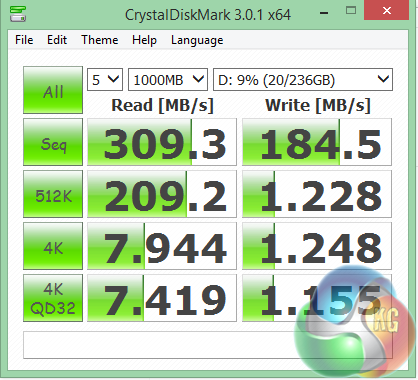418x380 pixels.
Task: Open the File menu
Action: click(x=24, y=40)
